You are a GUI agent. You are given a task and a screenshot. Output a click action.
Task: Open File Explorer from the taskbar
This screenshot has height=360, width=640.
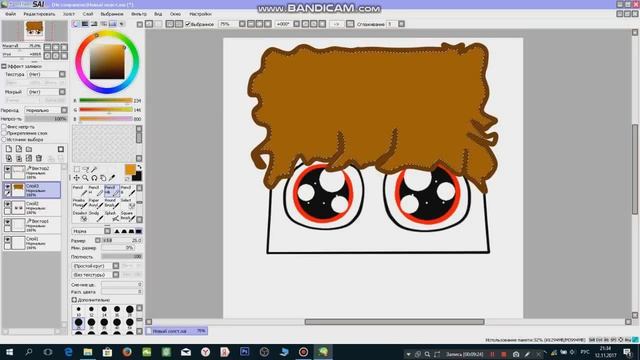click(x=88, y=352)
